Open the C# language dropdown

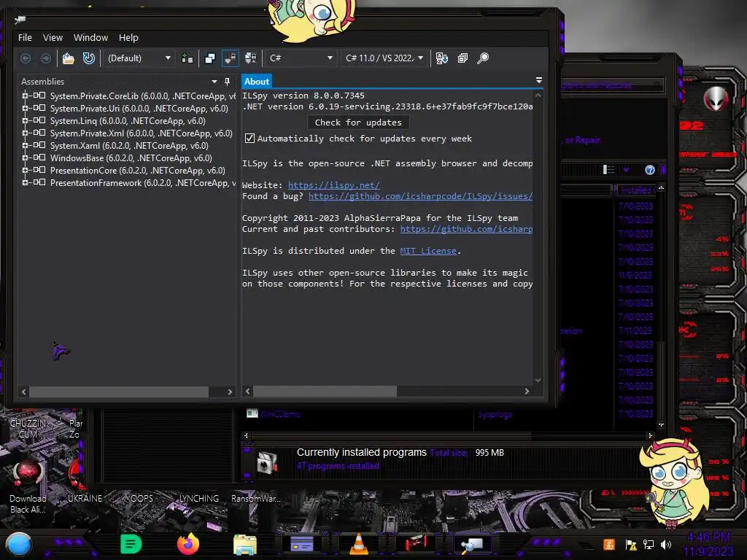301,58
